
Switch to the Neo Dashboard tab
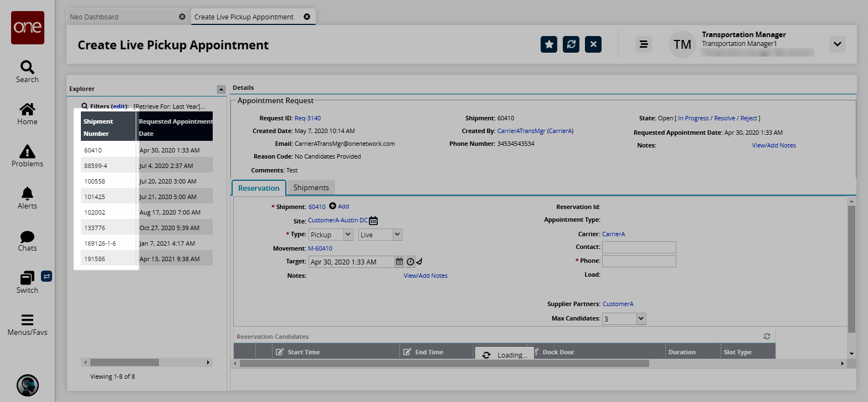click(x=94, y=17)
